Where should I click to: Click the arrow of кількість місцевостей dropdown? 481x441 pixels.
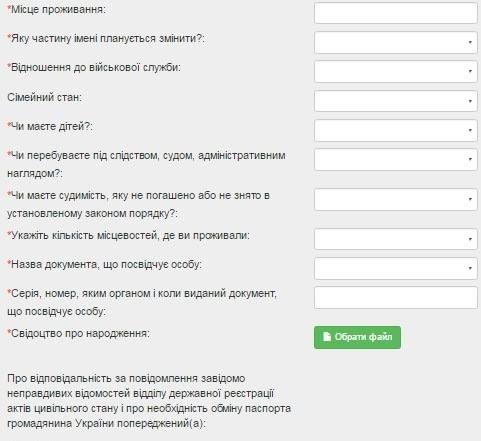click(x=470, y=239)
